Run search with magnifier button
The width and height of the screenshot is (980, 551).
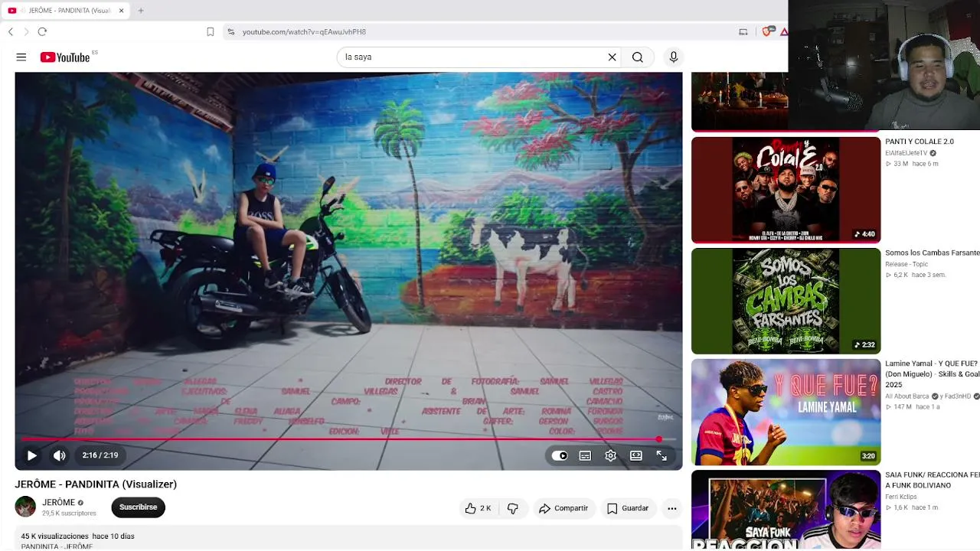[637, 57]
